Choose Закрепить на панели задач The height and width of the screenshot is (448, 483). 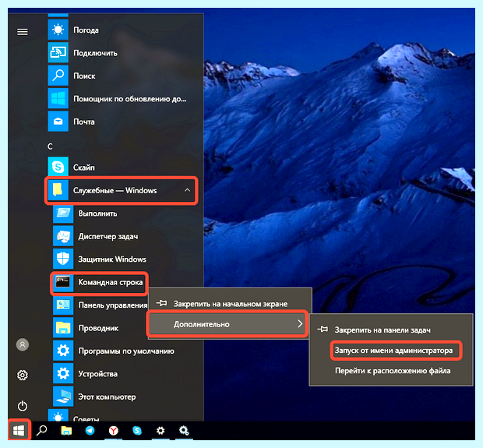click(x=391, y=330)
